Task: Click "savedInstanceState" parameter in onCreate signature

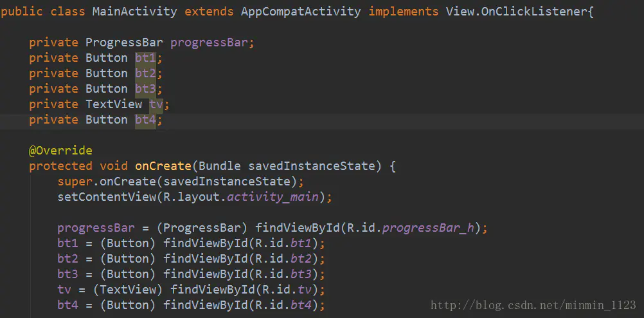Action: (x=311, y=167)
